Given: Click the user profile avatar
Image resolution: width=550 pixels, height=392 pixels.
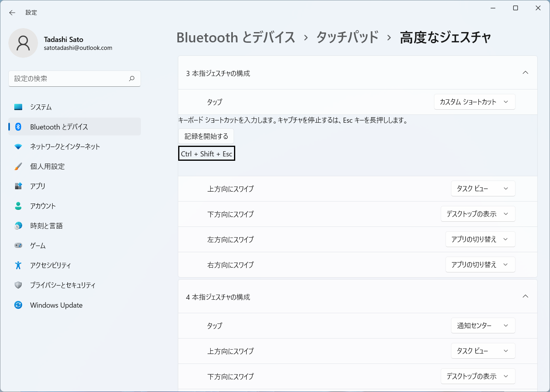Looking at the screenshot, I should click(23, 43).
